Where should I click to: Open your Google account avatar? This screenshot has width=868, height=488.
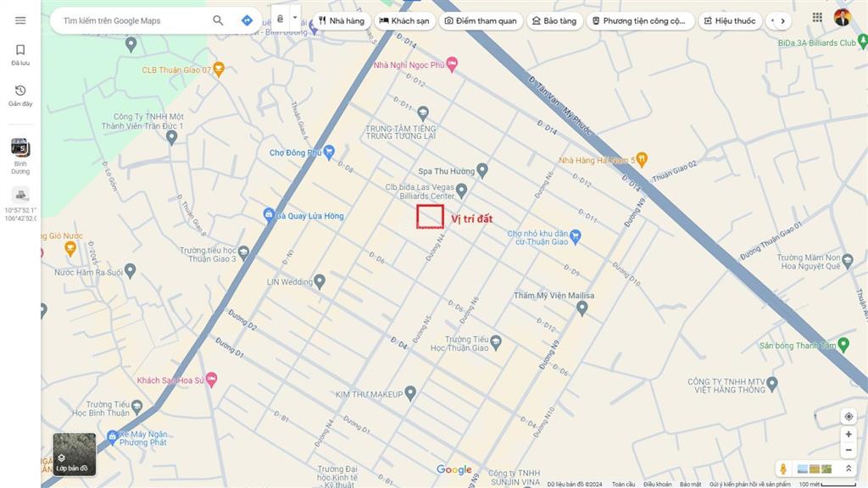(x=842, y=16)
